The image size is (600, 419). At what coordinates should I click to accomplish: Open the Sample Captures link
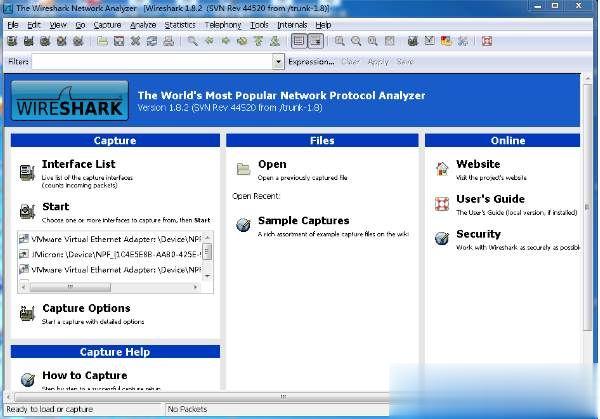coord(303,220)
